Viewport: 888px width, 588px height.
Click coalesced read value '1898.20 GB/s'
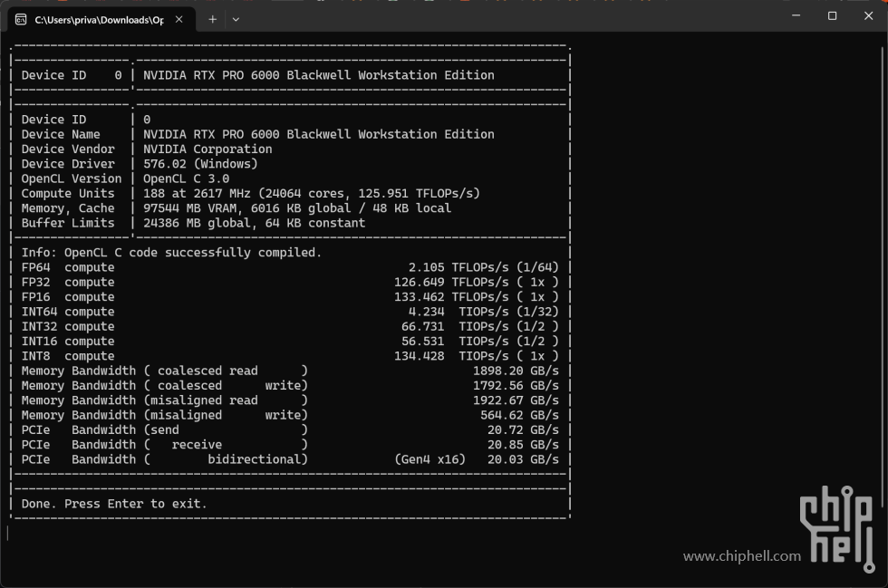coord(516,371)
